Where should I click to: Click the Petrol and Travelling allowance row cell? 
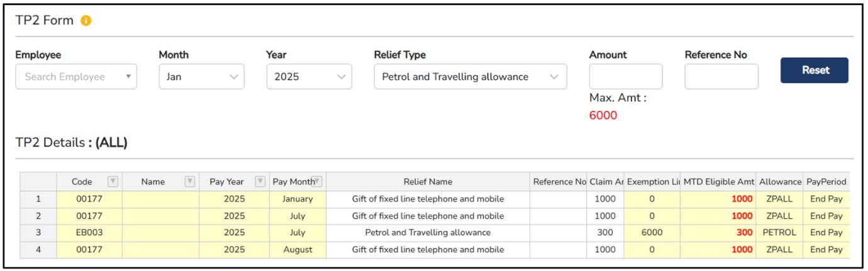coord(428,233)
